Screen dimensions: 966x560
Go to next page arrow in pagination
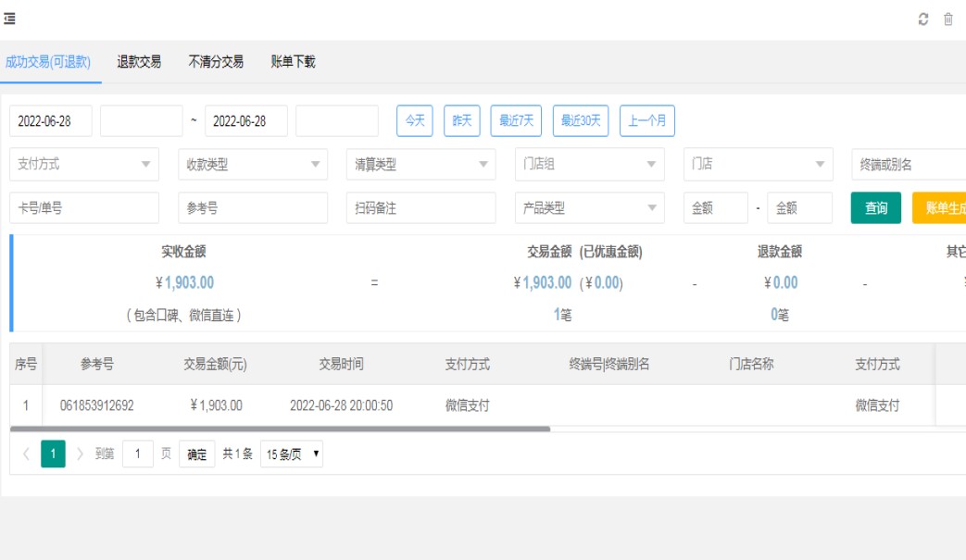pos(80,454)
